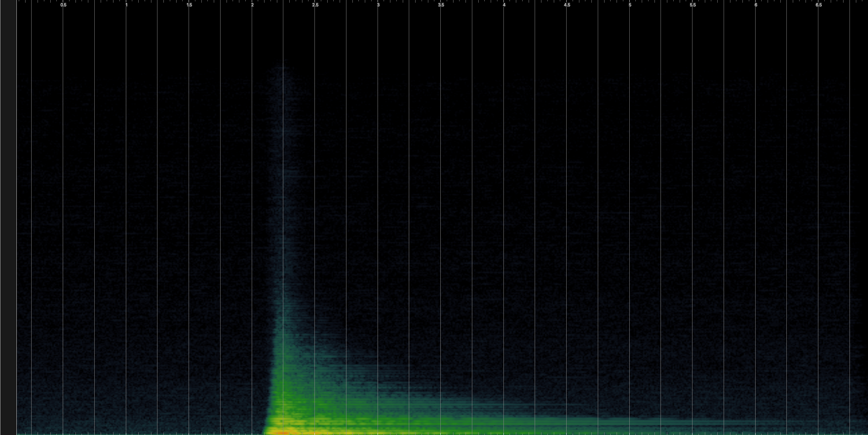Image resolution: width=868 pixels, height=435 pixels.
Task: Select the 5 second ruler label
Action: (630, 5)
